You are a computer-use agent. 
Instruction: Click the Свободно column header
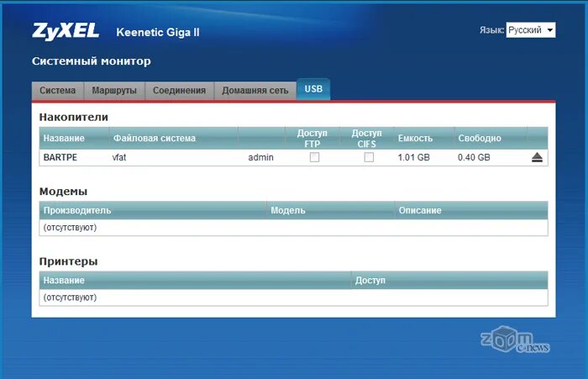(480, 138)
